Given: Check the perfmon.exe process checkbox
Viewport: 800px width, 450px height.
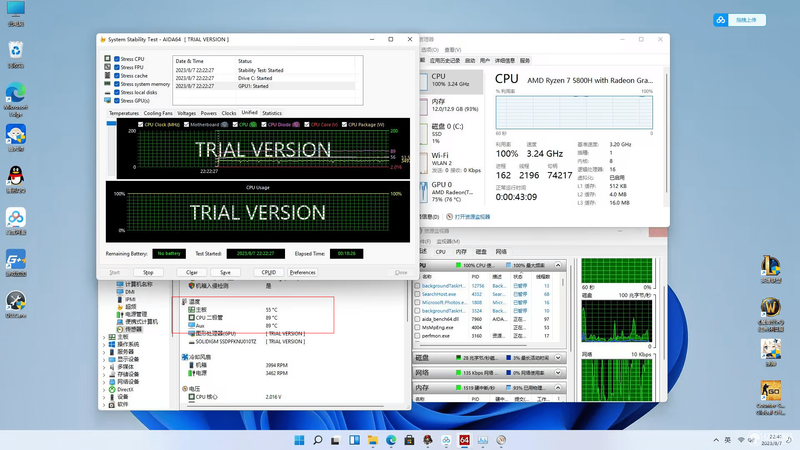Looking at the screenshot, I should click(x=417, y=336).
